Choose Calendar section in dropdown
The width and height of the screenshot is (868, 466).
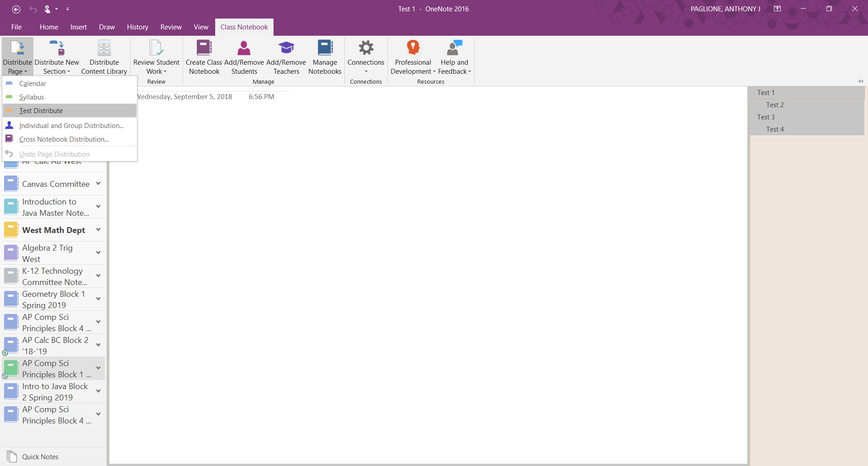[70, 84]
